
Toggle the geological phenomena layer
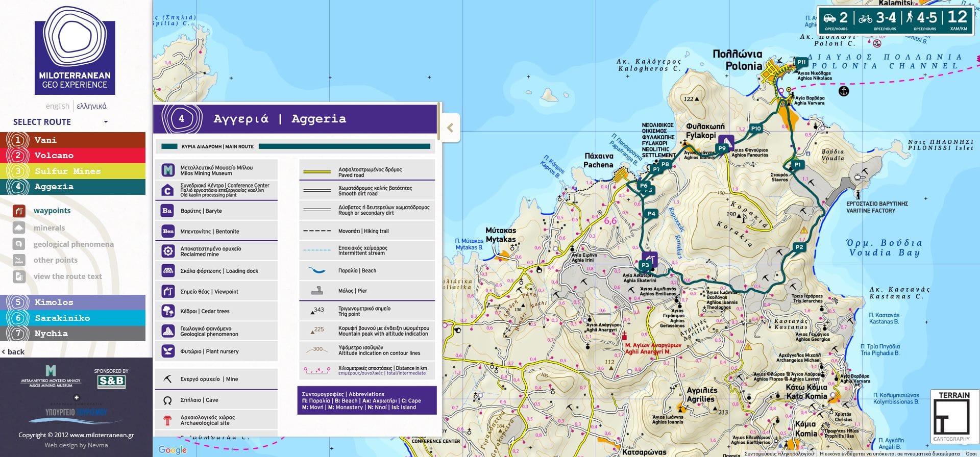pos(73,244)
